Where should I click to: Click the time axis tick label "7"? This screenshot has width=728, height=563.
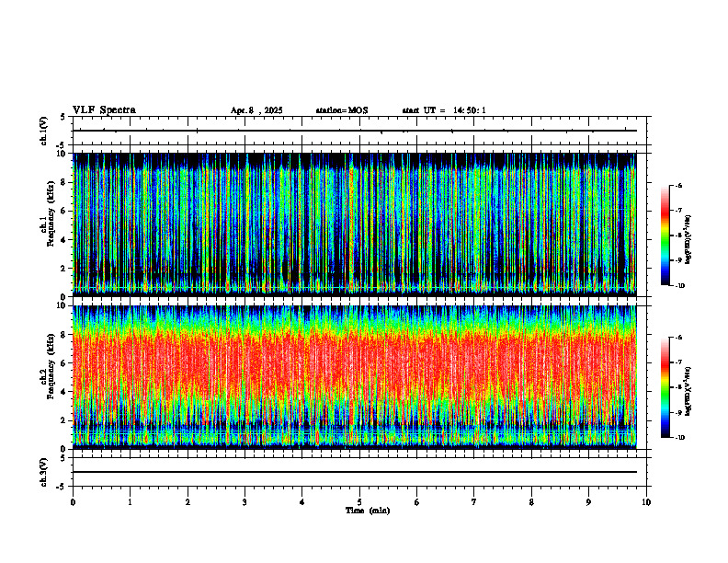pos(474,502)
